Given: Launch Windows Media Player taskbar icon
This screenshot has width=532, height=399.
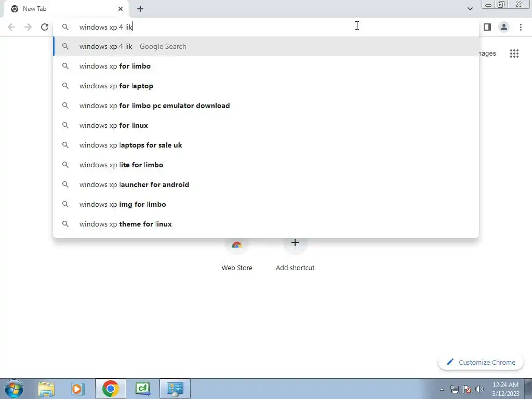Looking at the screenshot, I should click(78, 389).
